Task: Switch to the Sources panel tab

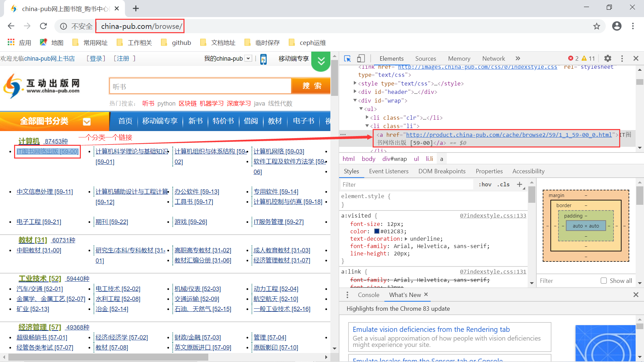Action: click(x=426, y=59)
